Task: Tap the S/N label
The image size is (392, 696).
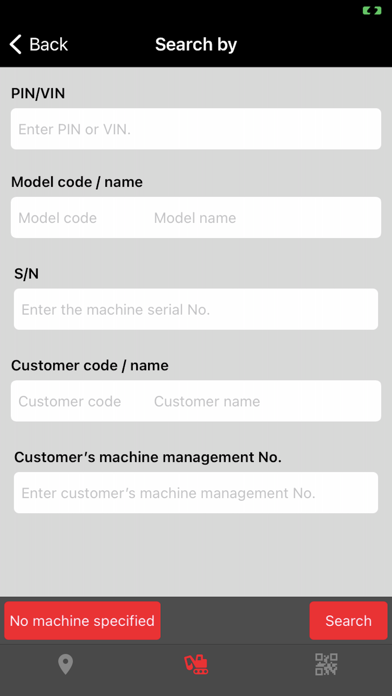Action: [26, 274]
